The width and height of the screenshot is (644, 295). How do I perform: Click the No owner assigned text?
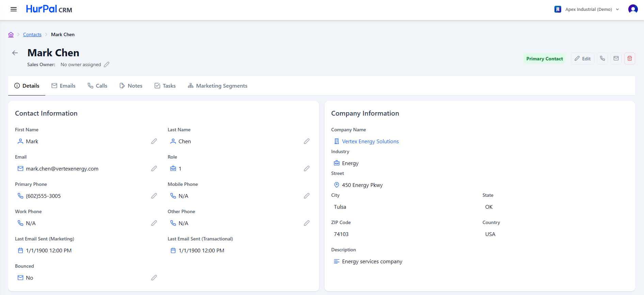click(81, 64)
